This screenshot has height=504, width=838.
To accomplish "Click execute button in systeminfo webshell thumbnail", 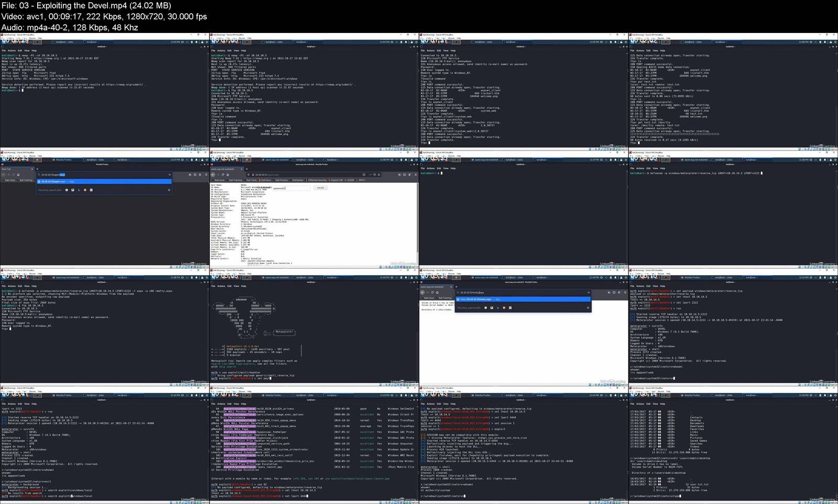I will click(321, 187).
